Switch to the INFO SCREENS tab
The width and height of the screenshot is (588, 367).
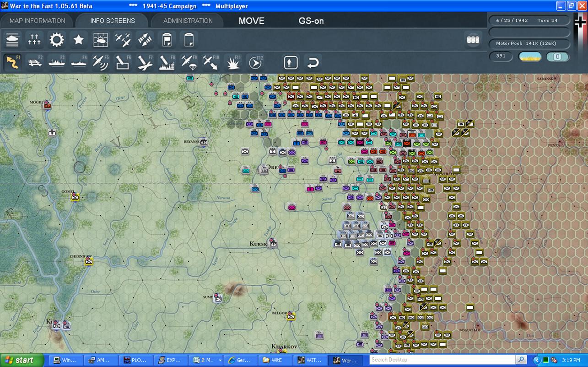point(113,21)
